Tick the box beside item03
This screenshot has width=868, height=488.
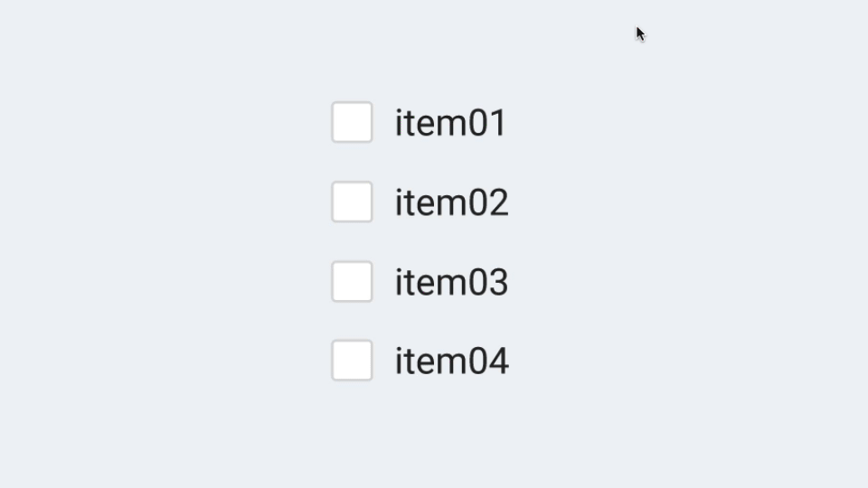pyautogui.click(x=352, y=281)
